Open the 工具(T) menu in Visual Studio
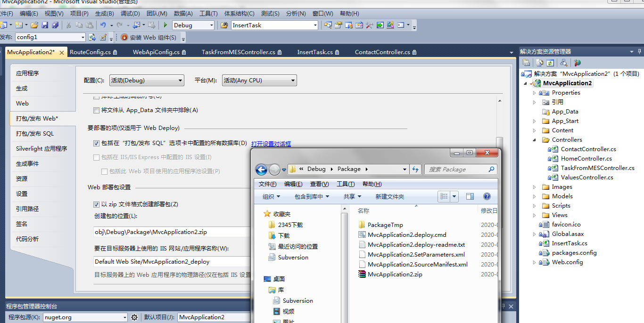Screen dimensions: 644x323 coord(208,14)
